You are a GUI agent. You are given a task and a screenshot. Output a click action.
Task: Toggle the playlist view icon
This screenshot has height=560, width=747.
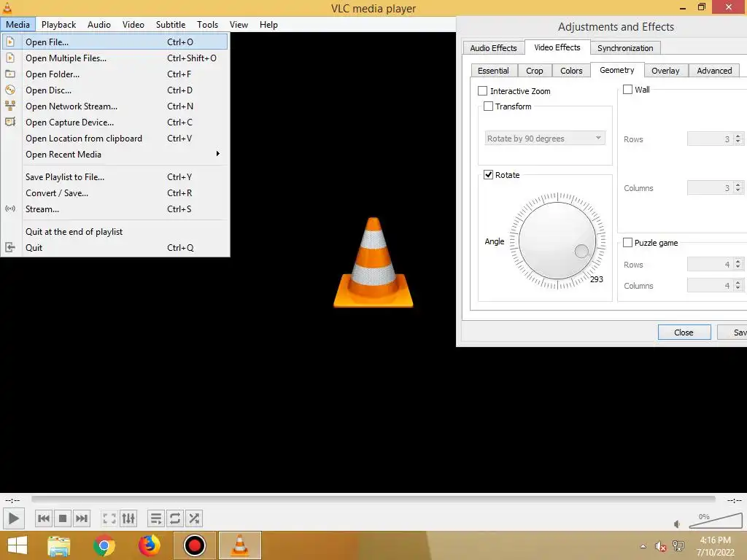click(x=156, y=518)
